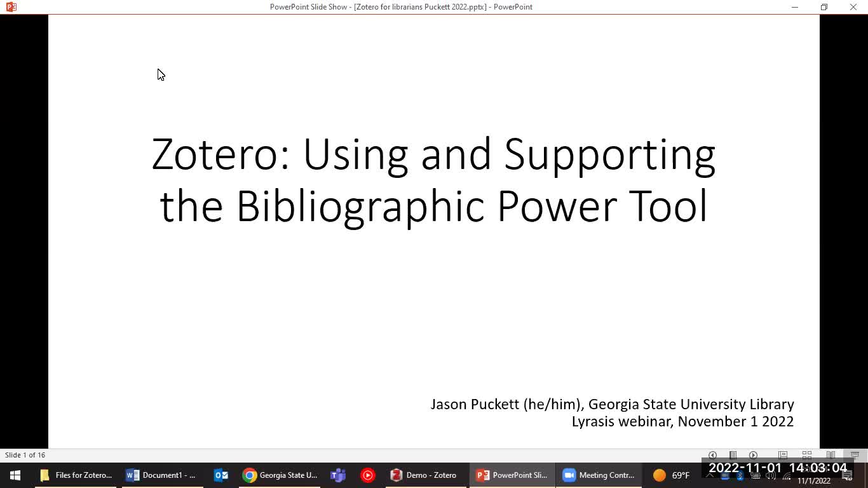Click the taskbar date 11/1/2022
The width and height of the screenshot is (868, 488).
coord(814,481)
